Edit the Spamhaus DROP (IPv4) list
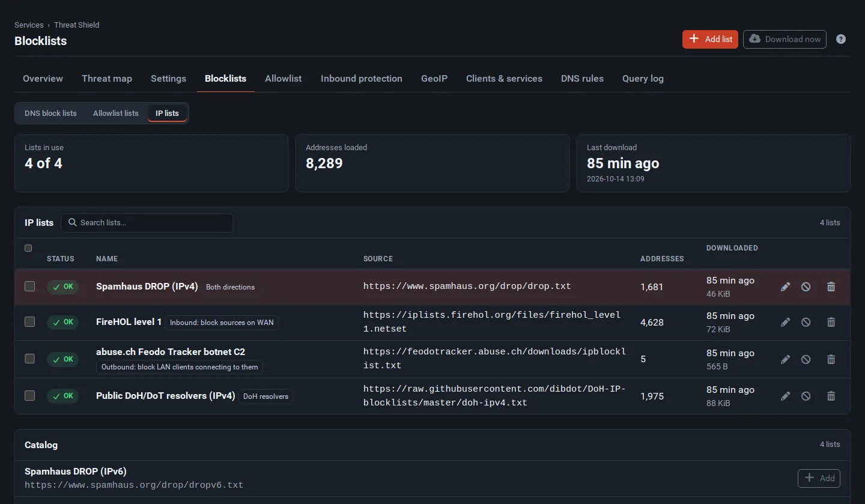 [785, 287]
